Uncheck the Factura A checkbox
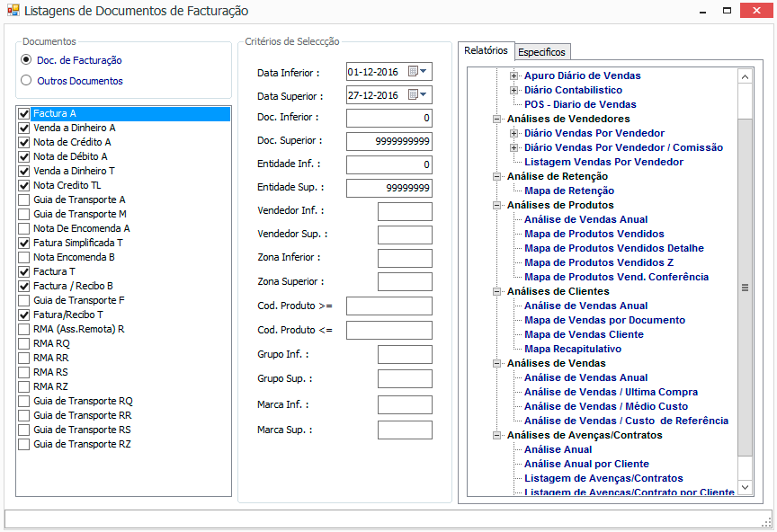777x532 pixels. pyautogui.click(x=23, y=113)
